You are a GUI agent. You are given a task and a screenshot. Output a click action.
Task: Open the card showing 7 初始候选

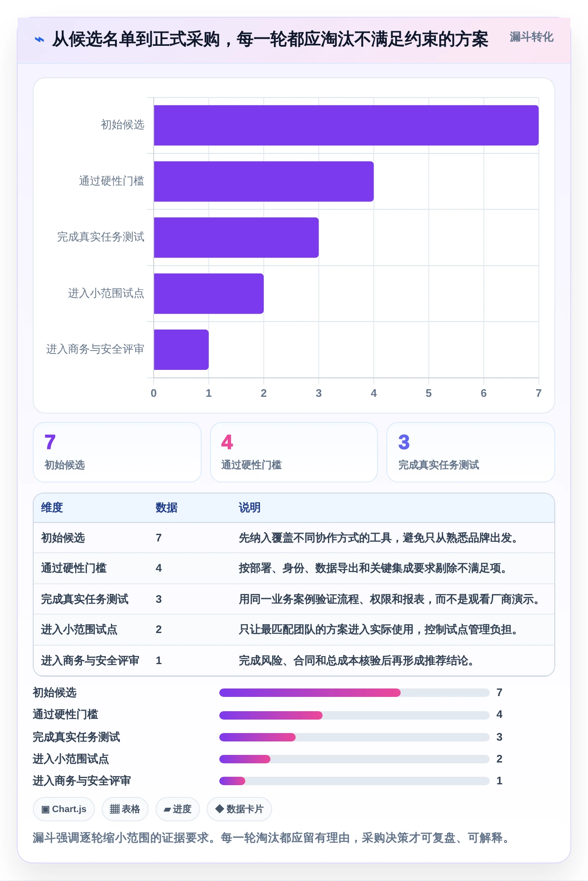[x=117, y=452]
